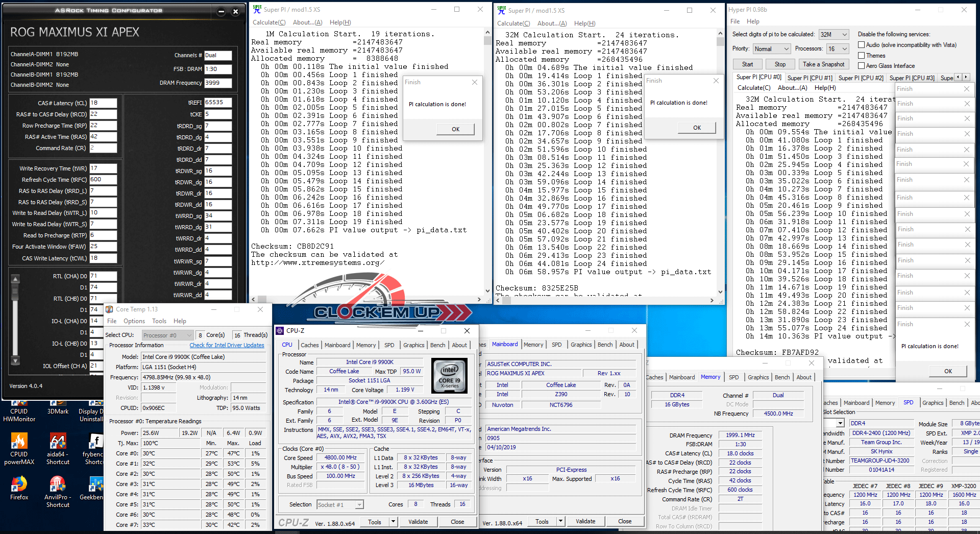Click the CPU-Z window title icon
The width and height of the screenshot is (980, 534).
coord(280,331)
